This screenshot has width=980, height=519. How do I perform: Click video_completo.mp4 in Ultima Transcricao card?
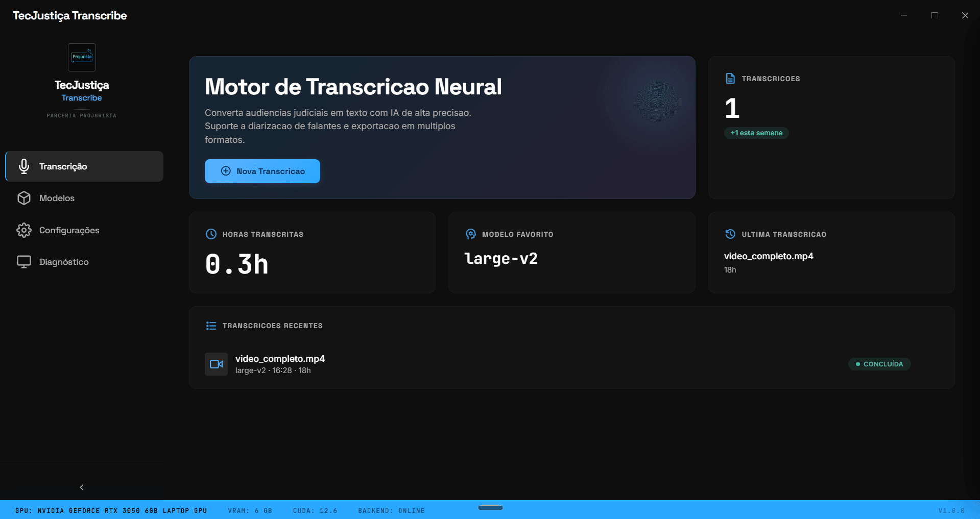click(x=768, y=256)
